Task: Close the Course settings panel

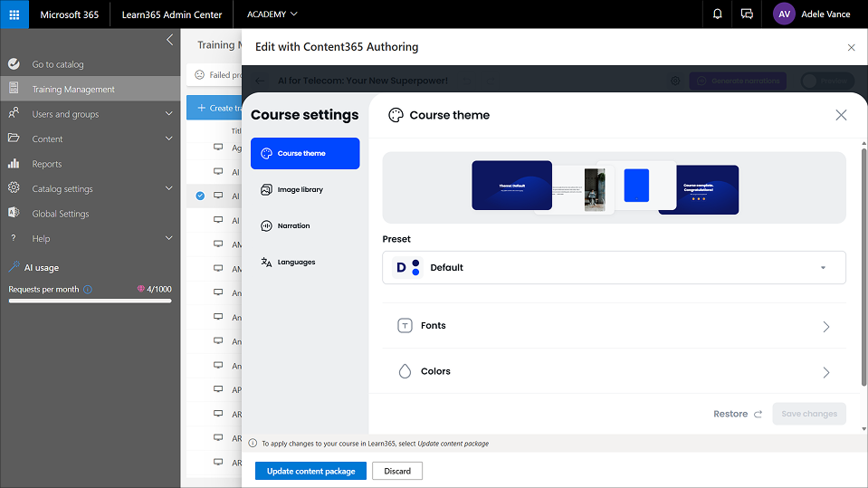Action: click(841, 115)
